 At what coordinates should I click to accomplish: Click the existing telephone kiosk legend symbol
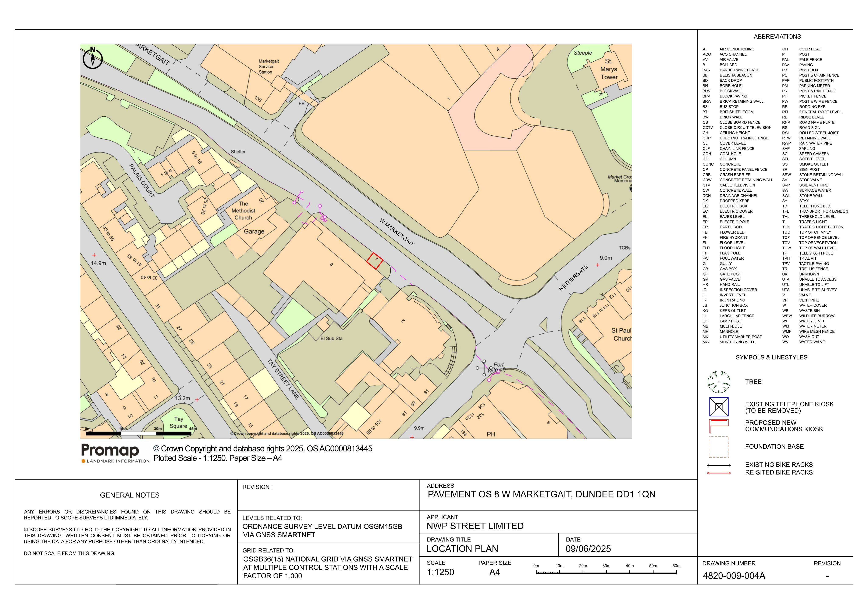[x=719, y=407]
